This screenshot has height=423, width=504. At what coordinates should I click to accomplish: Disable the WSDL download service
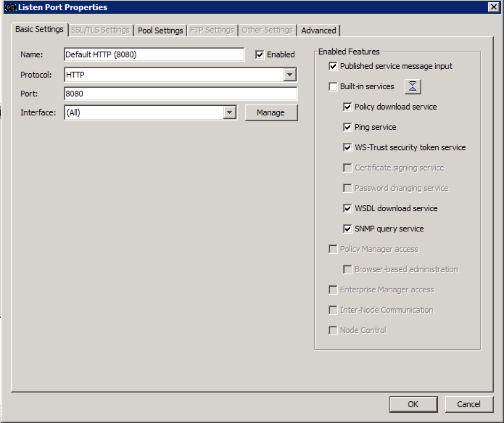click(347, 208)
